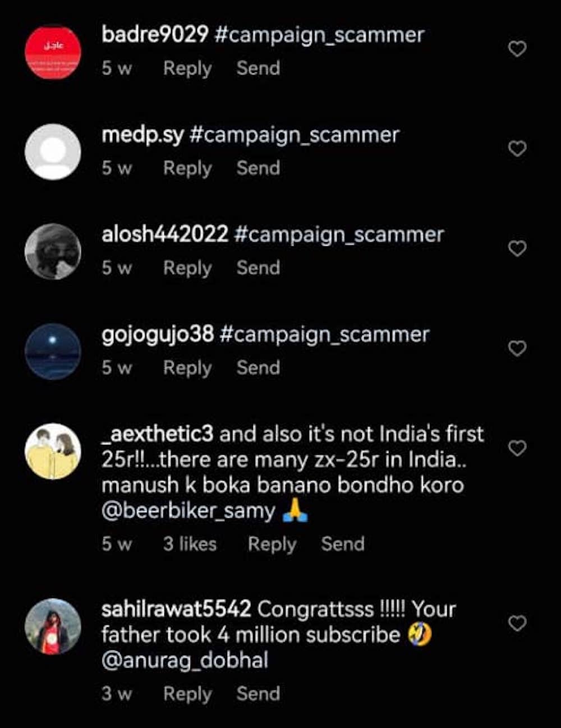
Task: Open gojogujo38's moon avatar
Action: tap(53, 352)
